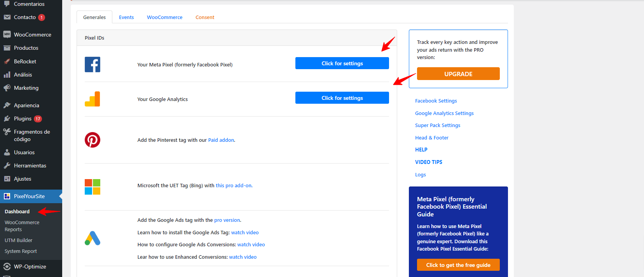The width and height of the screenshot is (644, 277).
Task: Click the BeRocket rocket icon
Action: (x=7, y=61)
